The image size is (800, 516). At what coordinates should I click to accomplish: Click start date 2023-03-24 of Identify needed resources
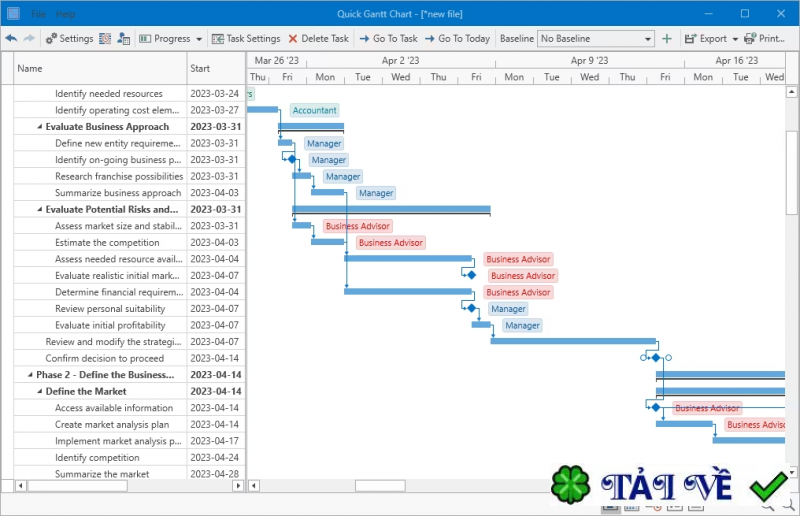click(214, 93)
